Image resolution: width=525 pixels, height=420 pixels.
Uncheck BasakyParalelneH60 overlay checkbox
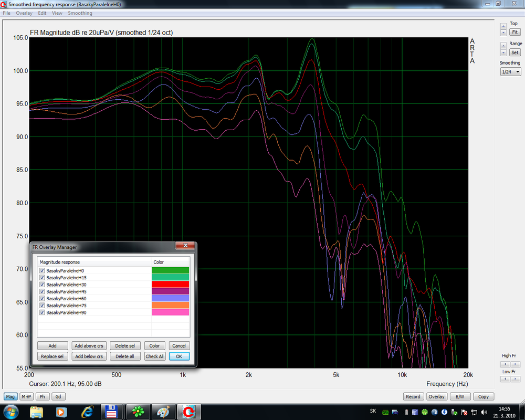(42, 298)
